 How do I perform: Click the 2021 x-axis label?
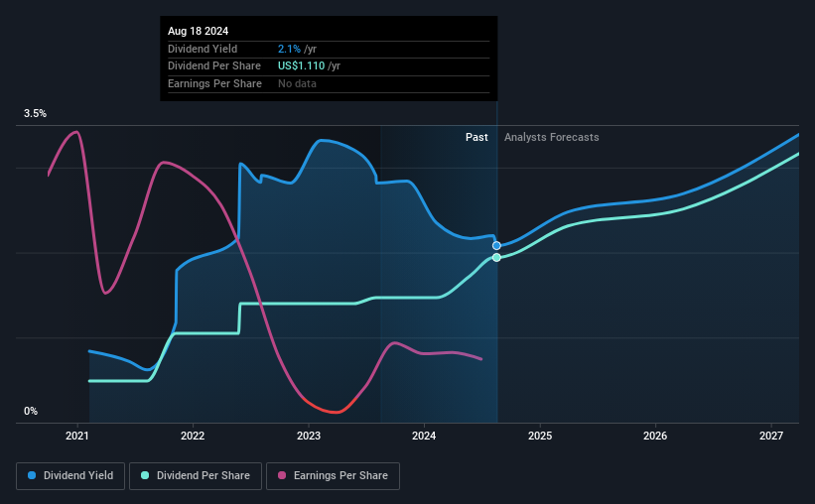(76, 436)
